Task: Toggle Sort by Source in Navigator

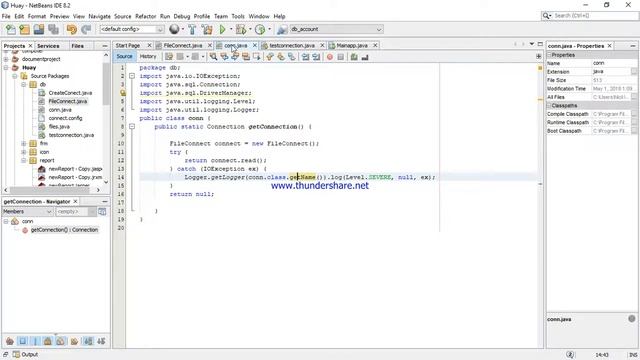Action: pos(101,341)
